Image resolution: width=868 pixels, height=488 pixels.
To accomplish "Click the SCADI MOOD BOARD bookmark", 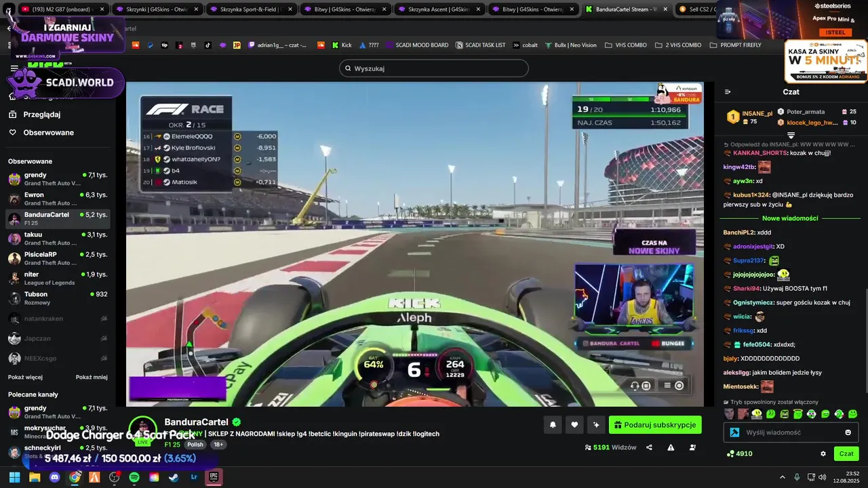I will 417,45.
